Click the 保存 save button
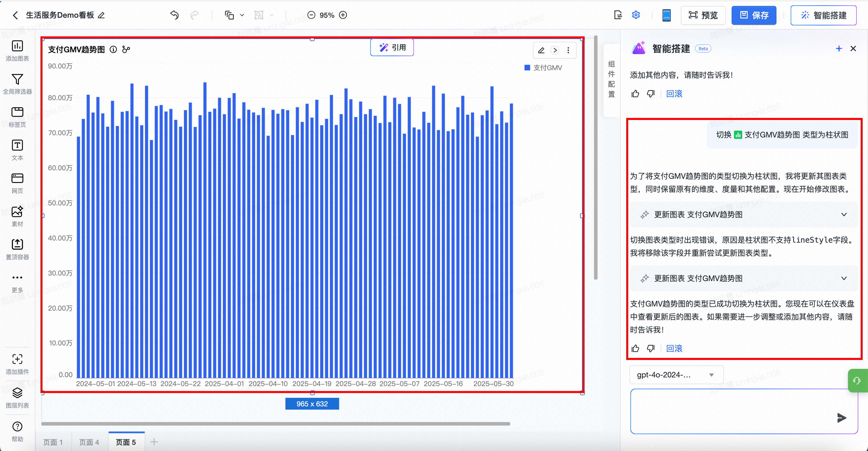The width and height of the screenshot is (868, 451). pyautogui.click(x=754, y=15)
